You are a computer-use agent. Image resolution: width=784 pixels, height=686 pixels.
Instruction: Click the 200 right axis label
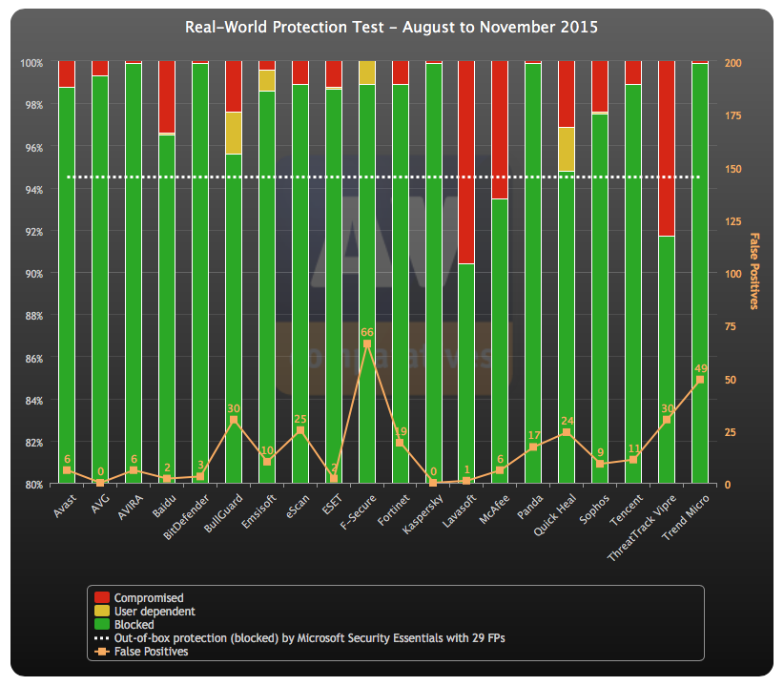[x=733, y=63]
